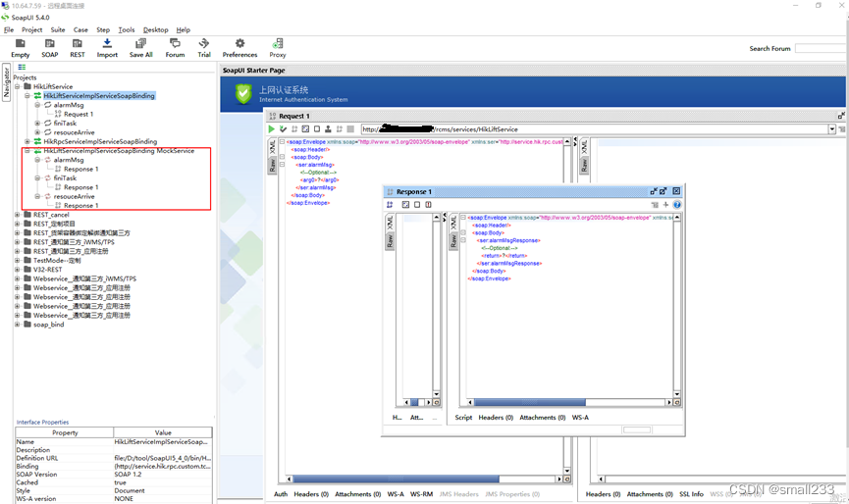
Task: Collapse soap:Body fold box in Request 1 XML
Action: [x=282, y=157]
